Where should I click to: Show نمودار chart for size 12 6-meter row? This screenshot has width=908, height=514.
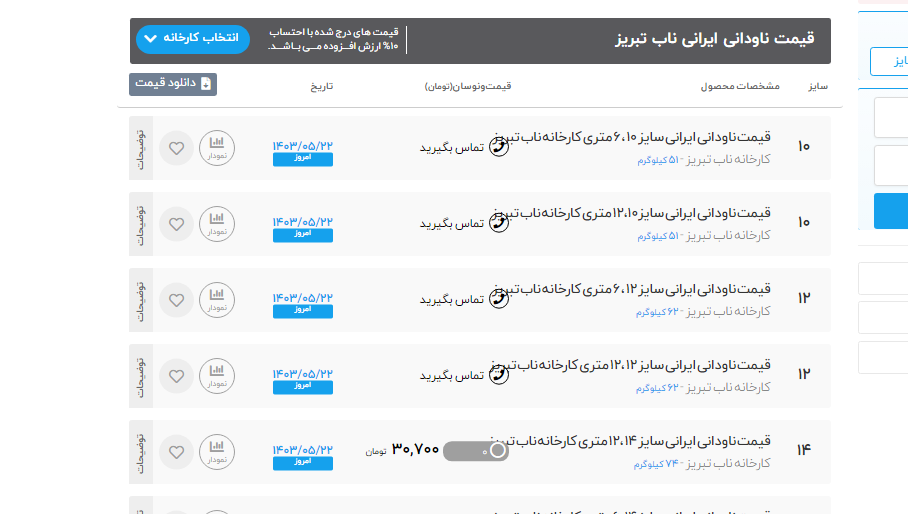tap(217, 300)
